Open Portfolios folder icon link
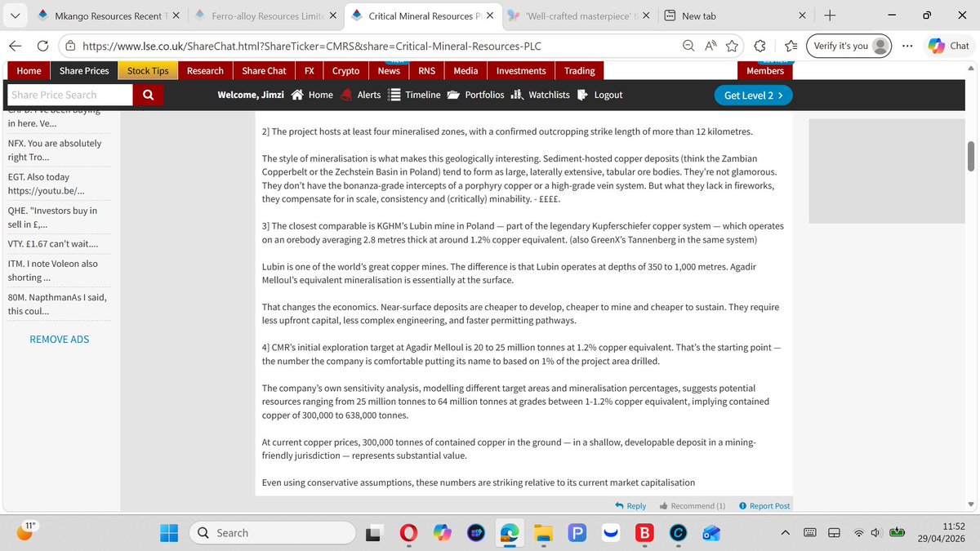The image size is (980, 551). pos(475,95)
